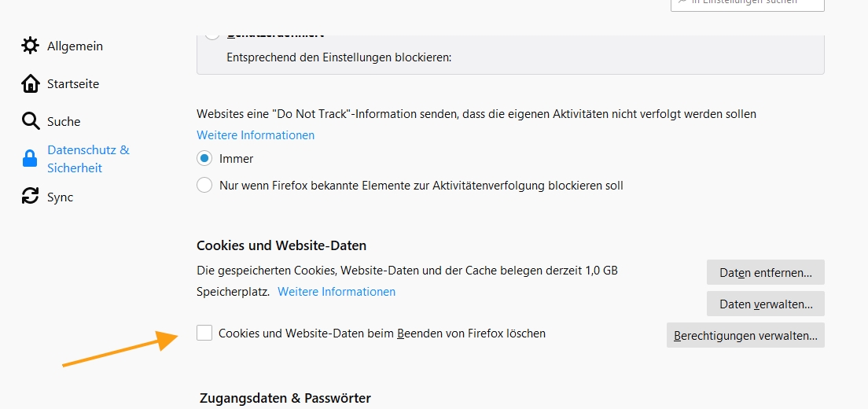Enable deleting cookies when Firefox closes
This screenshot has width=868, height=409.
[x=204, y=333]
